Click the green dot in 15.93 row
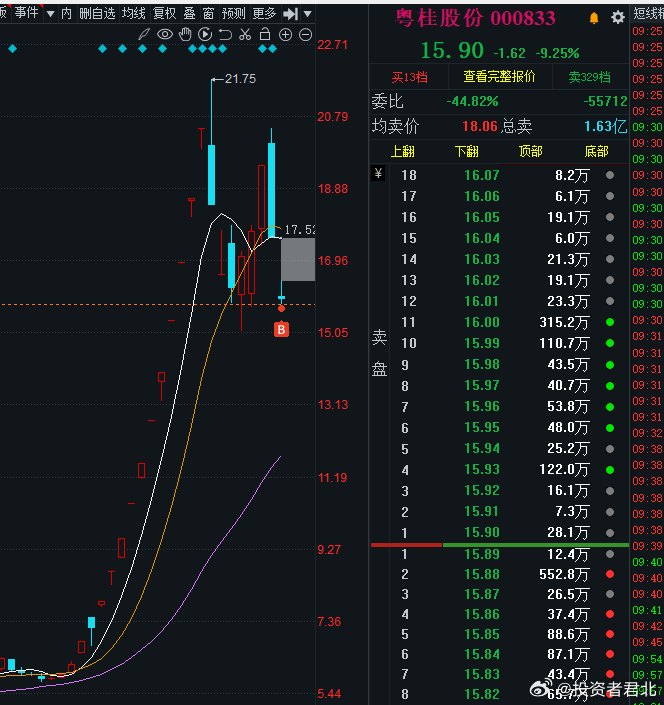The width and height of the screenshot is (664, 705). pos(610,470)
